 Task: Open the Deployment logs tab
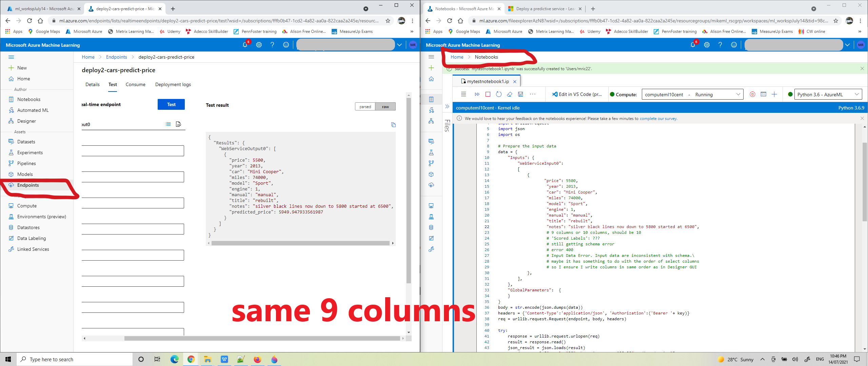click(x=173, y=85)
